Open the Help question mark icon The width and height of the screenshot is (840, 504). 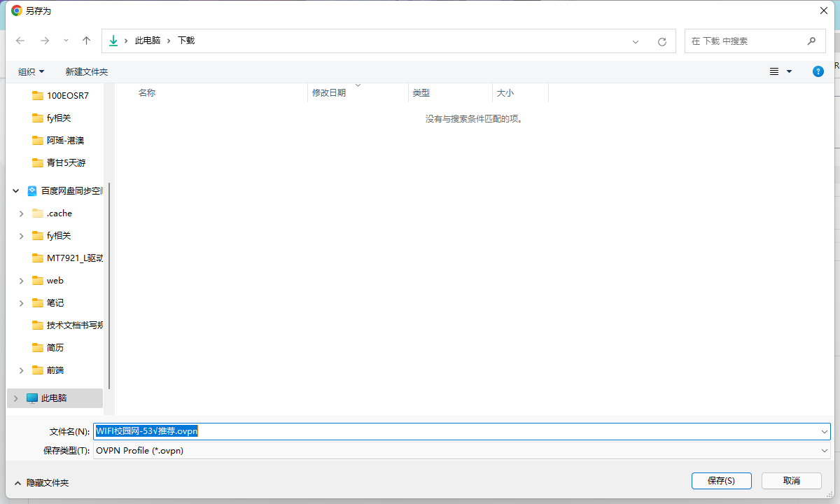818,71
